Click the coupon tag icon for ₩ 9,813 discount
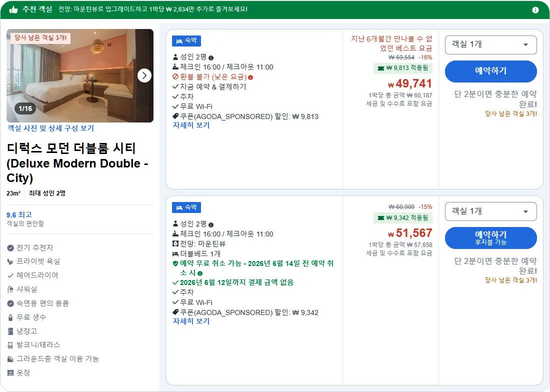This screenshot has width=550, height=392. coord(175,116)
